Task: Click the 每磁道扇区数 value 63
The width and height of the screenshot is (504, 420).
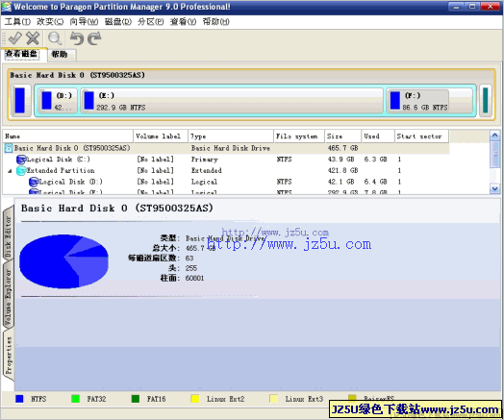Action: (189, 259)
